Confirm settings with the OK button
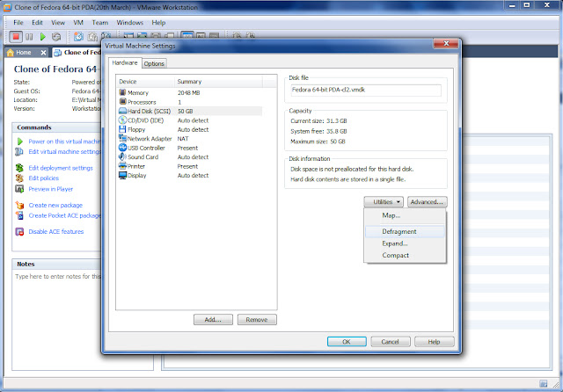The height and width of the screenshot is (392, 563). click(347, 342)
